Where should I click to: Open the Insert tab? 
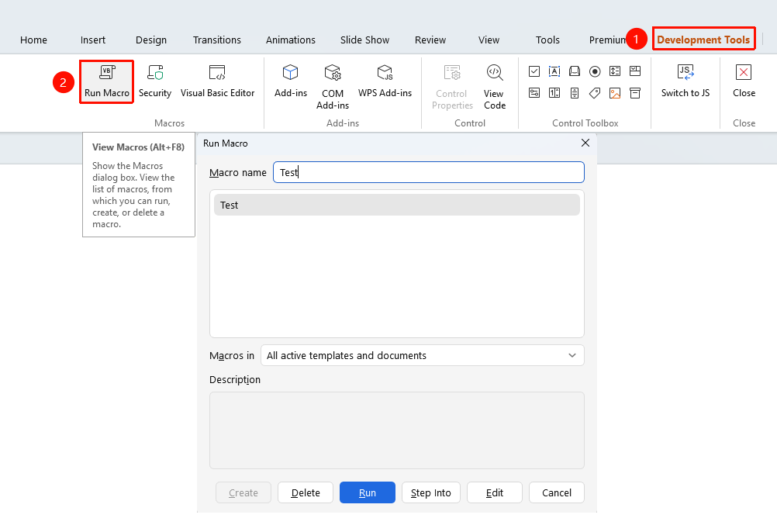pyautogui.click(x=92, y=40)
